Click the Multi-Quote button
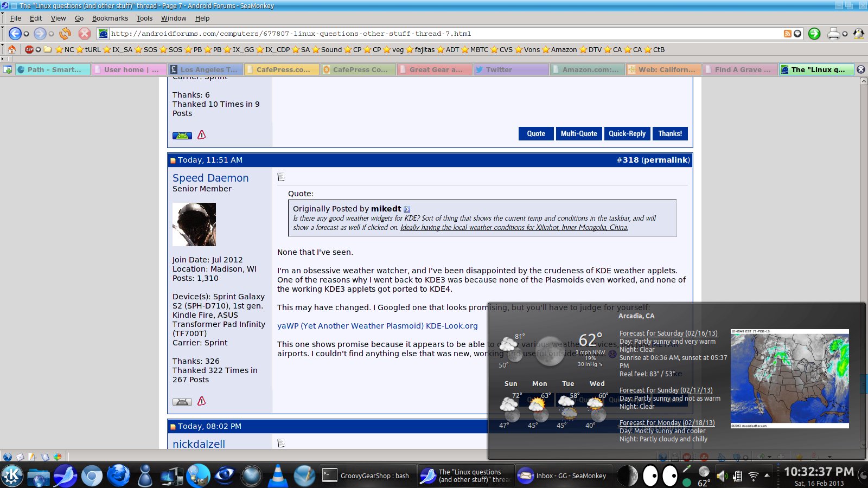 pyautogui.click(x=579, y=133)
